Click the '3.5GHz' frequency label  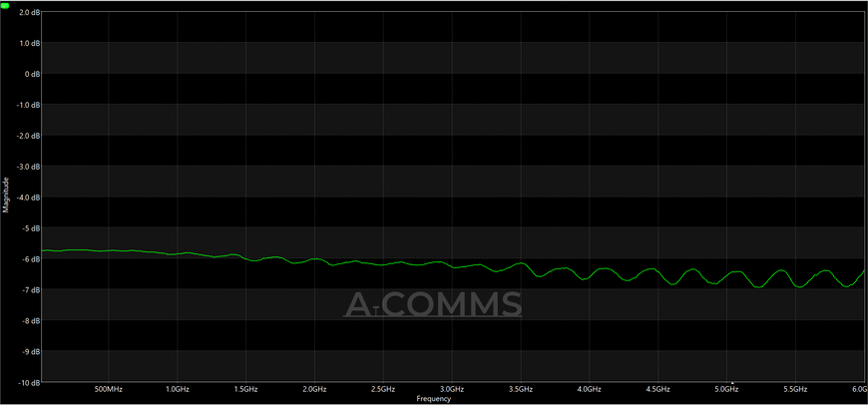tap(521, 389)
